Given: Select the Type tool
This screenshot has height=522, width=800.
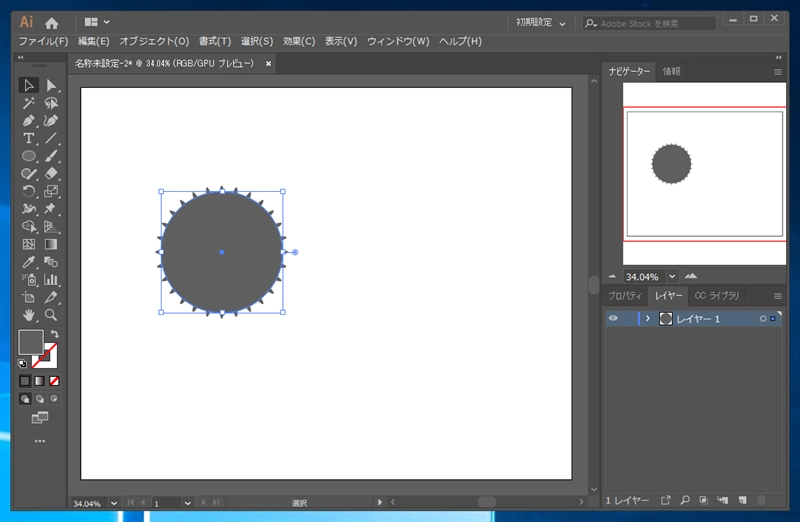Looking at the screenshot, I should pyautogui.click(x=29, y=138).
